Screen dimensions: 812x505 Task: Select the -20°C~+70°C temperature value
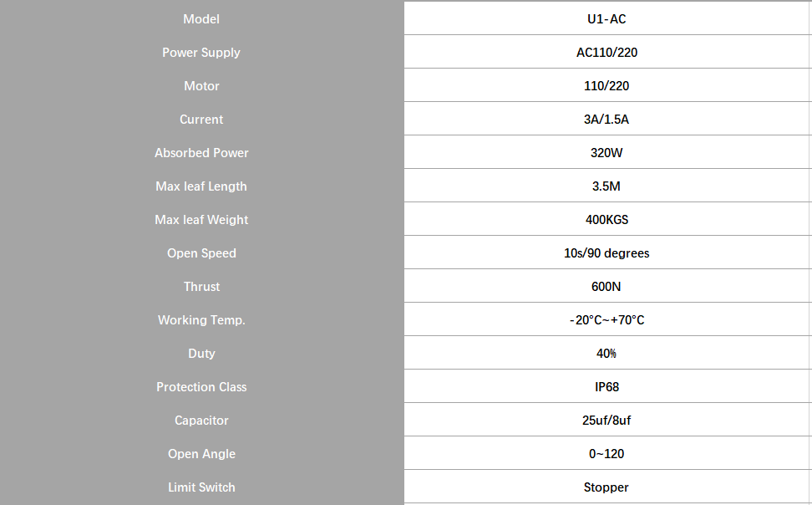pos(606,319)
